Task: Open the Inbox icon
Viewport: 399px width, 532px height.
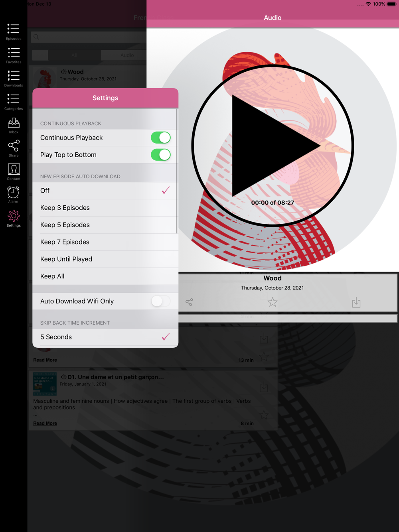Action: coord(14,126)
